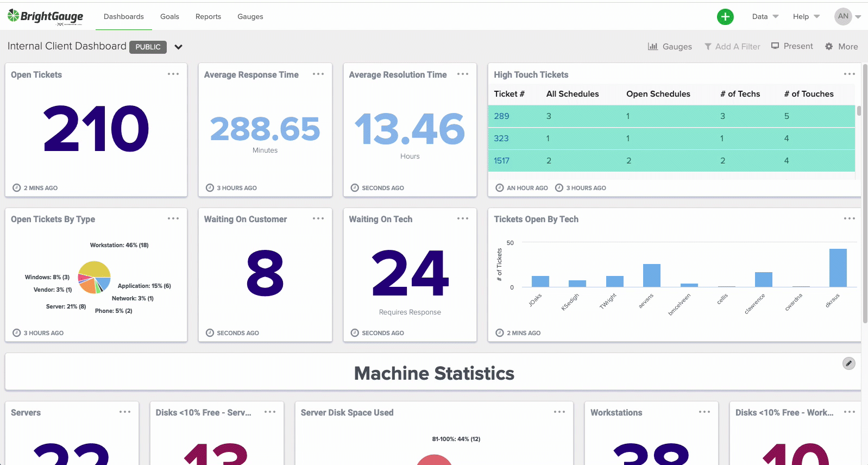The width and height of the screenshot is (868, 465).
Task: Expand the user account dropdown arrow
Action: [x=858, y=17]
